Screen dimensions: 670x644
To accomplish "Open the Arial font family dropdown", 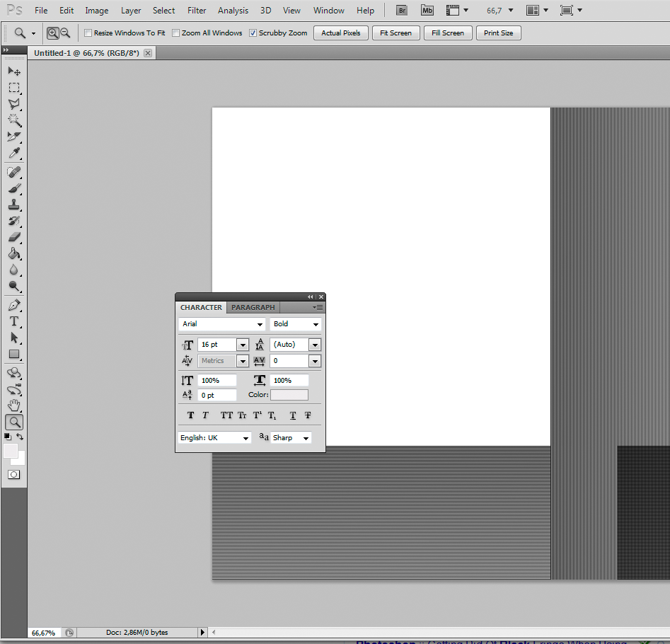I will point(260,324).
